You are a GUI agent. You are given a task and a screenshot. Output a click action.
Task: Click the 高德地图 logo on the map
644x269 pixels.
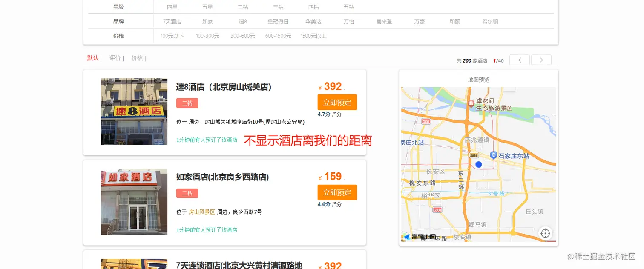coord(420,237)
